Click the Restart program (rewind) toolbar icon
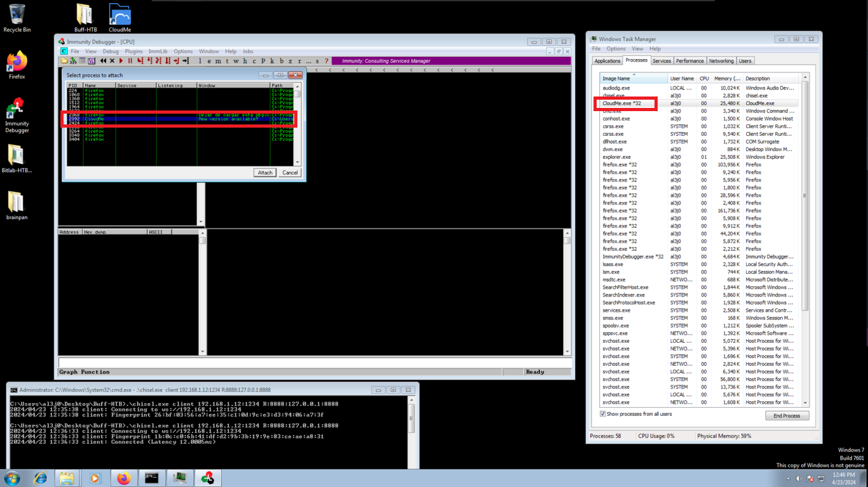Image resolution: width=868 pixels, height=487 pixels. pos(102,61)
